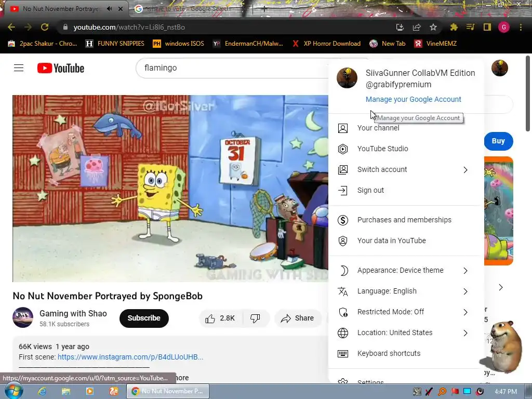Image resolution: width=532 pixels, height=399 pixels.
Task: Click the 2pac Shakur bookmark
Action: point(43,44)
